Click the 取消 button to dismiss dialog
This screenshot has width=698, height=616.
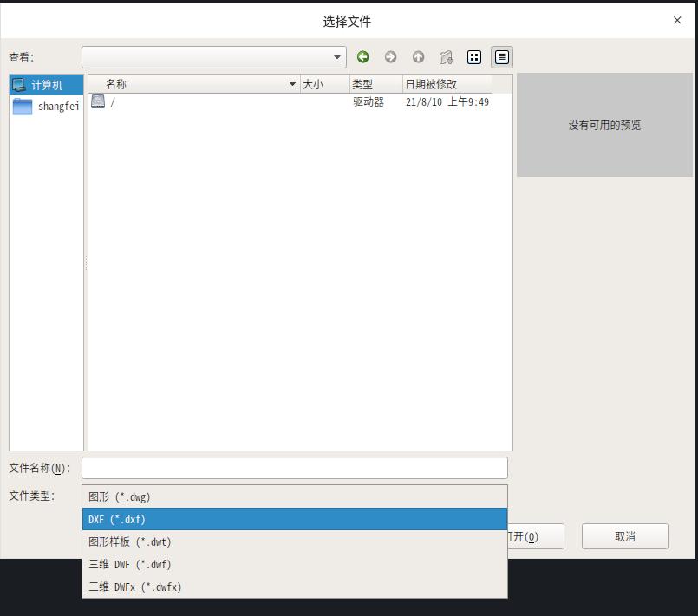623,536
